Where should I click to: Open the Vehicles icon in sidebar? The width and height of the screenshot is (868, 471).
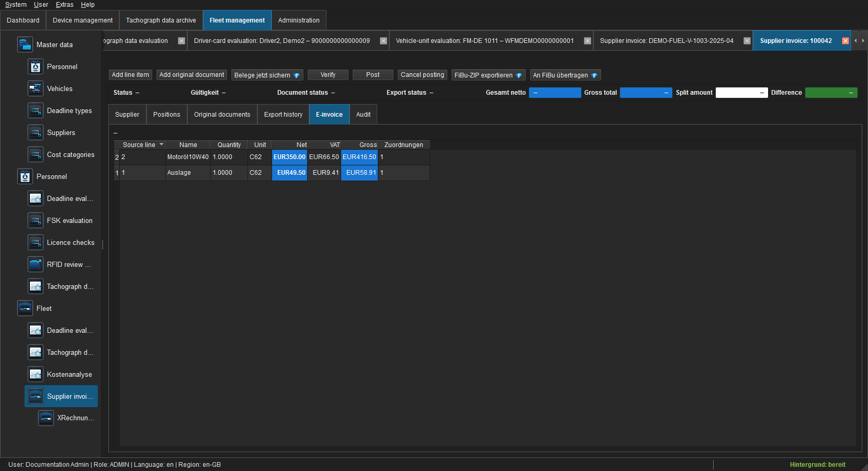pyautogui.click(x=36, y=88)
